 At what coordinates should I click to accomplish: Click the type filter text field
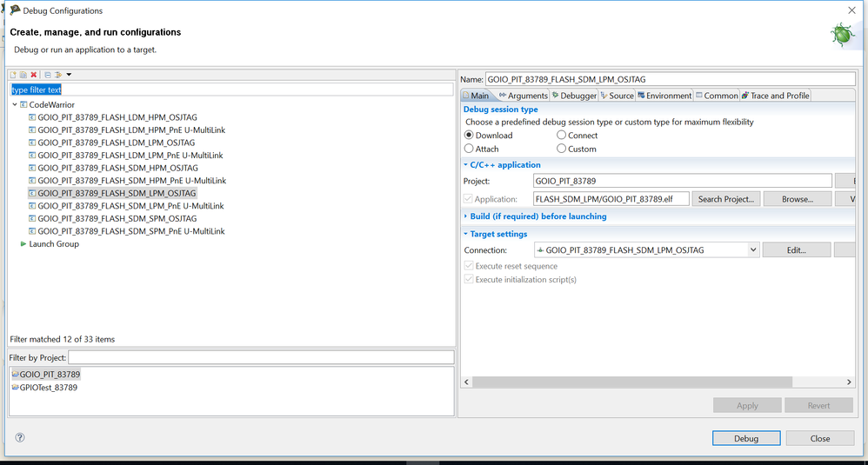click(x=231, y=90)
